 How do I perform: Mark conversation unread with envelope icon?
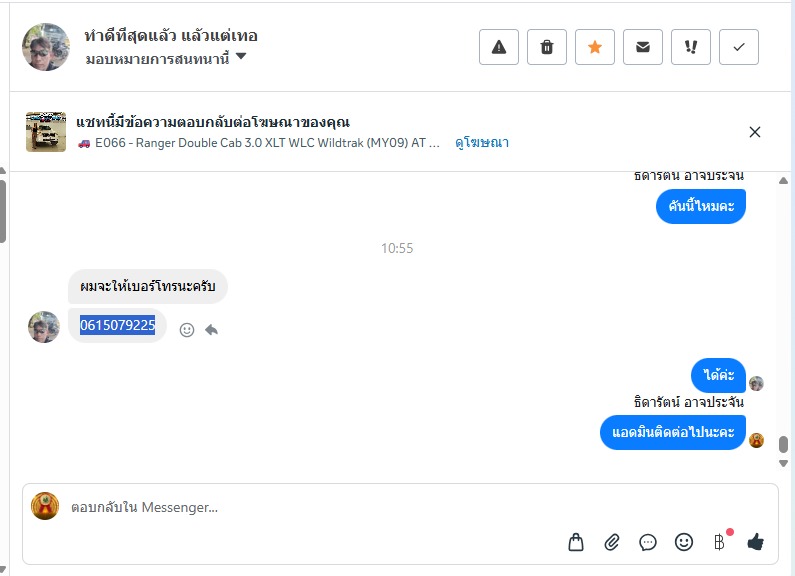coord(643,47)
